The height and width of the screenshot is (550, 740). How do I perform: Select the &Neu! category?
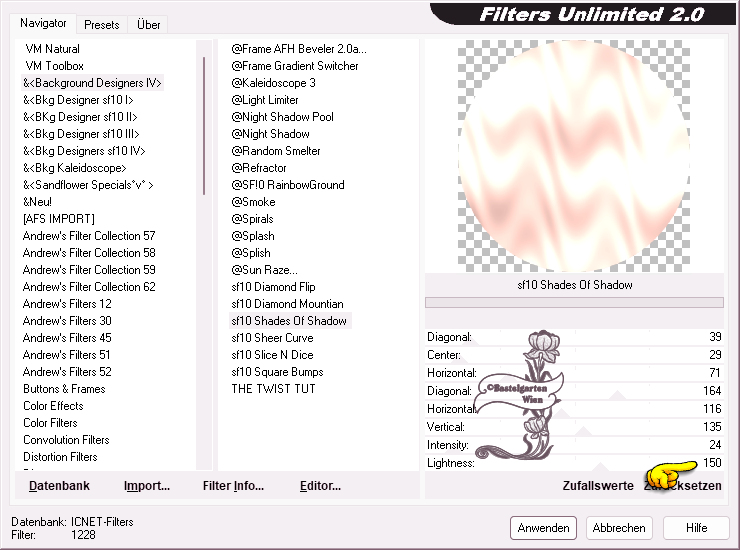[x=37, y=202]
